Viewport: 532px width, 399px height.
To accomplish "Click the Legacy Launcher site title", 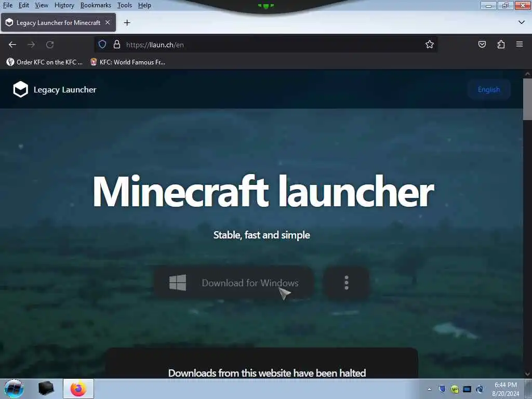I will pos(65,89).
